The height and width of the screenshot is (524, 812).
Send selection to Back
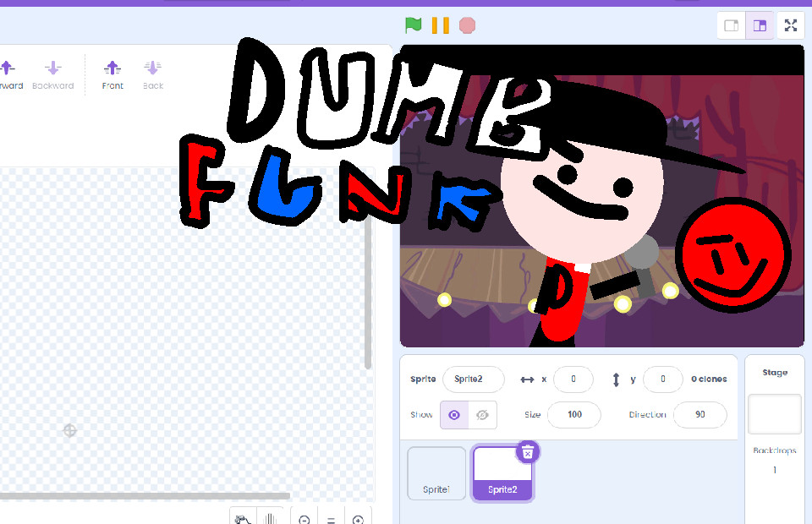(153, 75)
